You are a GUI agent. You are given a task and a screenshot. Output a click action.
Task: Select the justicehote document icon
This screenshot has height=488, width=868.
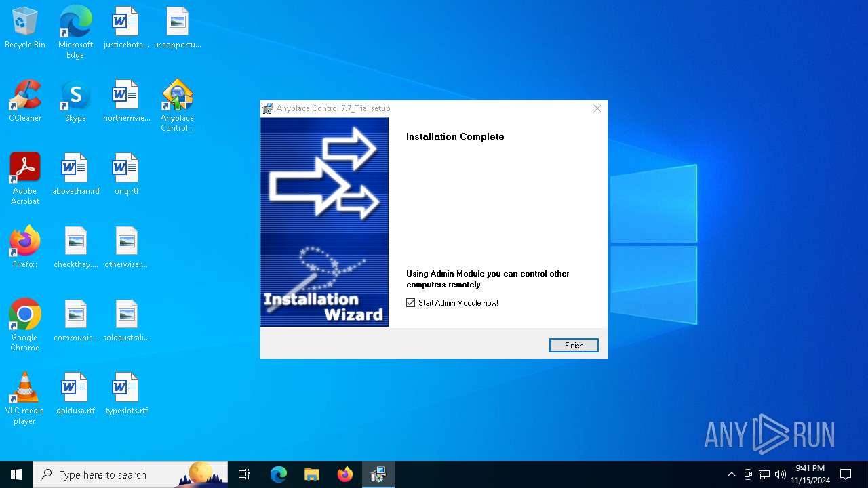(x=126, y=28)
